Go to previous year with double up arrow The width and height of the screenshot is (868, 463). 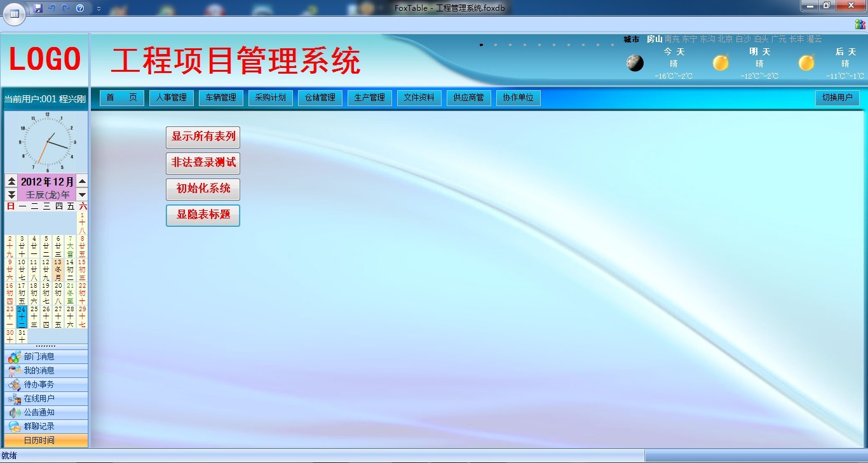11,182
